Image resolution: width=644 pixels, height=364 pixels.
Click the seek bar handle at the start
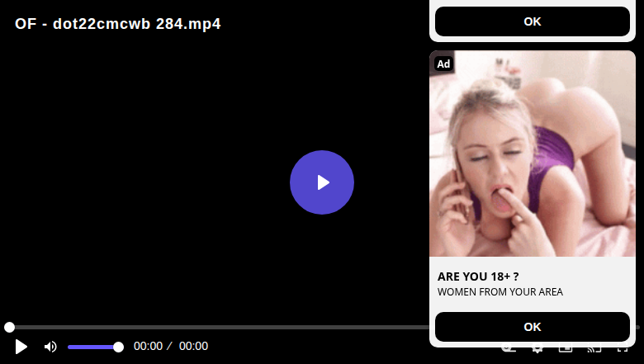tap(9, 327)
